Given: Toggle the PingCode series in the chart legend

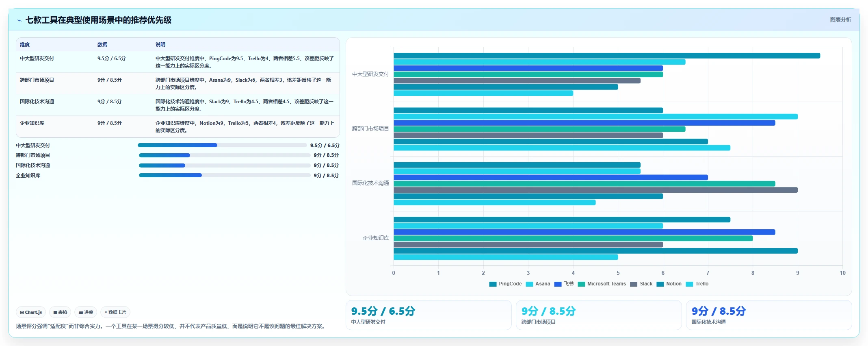Looking at the screenshot, I should pyautogui.click(x=505, y=284).
